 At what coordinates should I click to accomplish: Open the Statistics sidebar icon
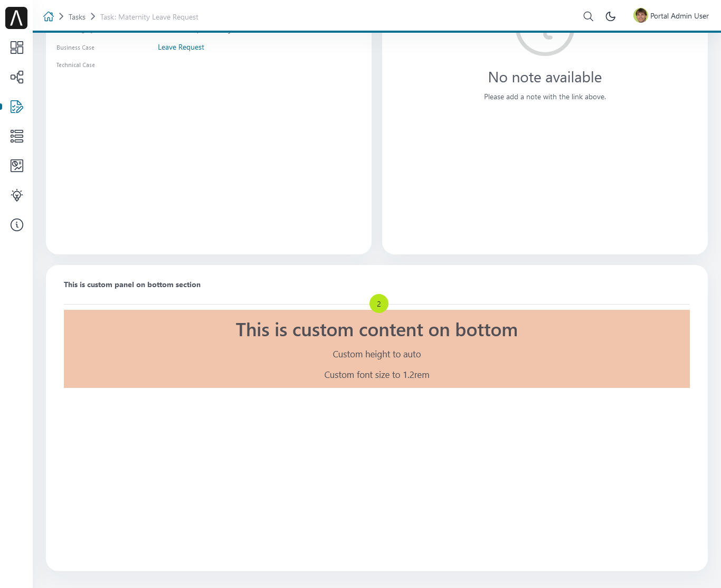(17, 166)
